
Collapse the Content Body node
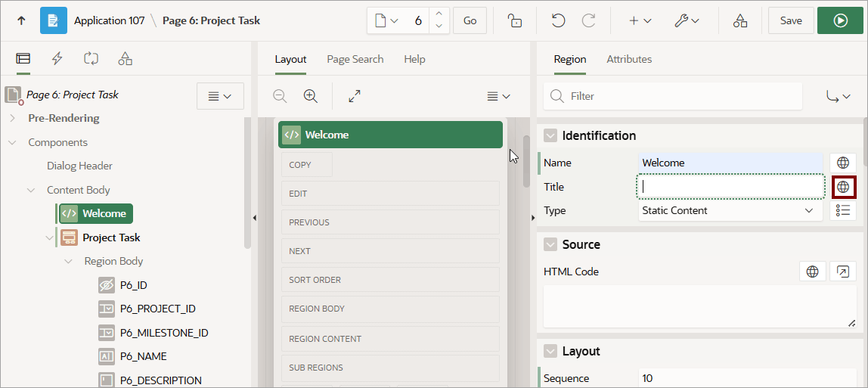pyautogui.click(x=31, y=190)
